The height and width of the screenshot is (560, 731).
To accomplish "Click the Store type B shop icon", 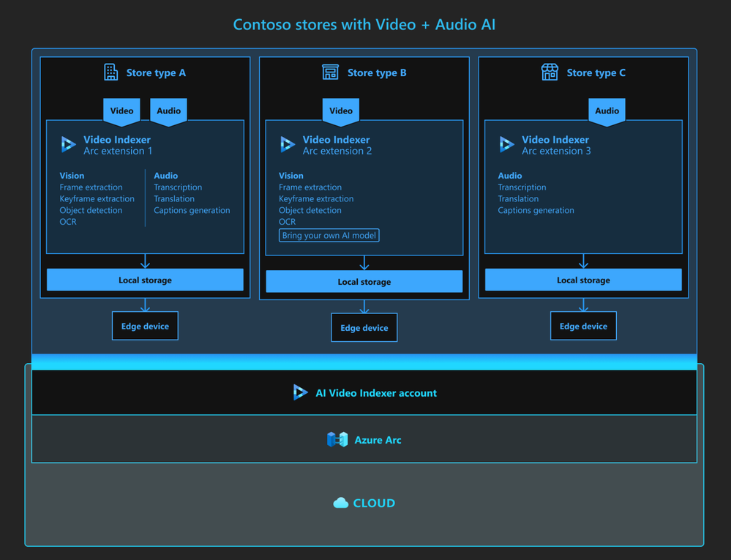I will pos(330,72).
